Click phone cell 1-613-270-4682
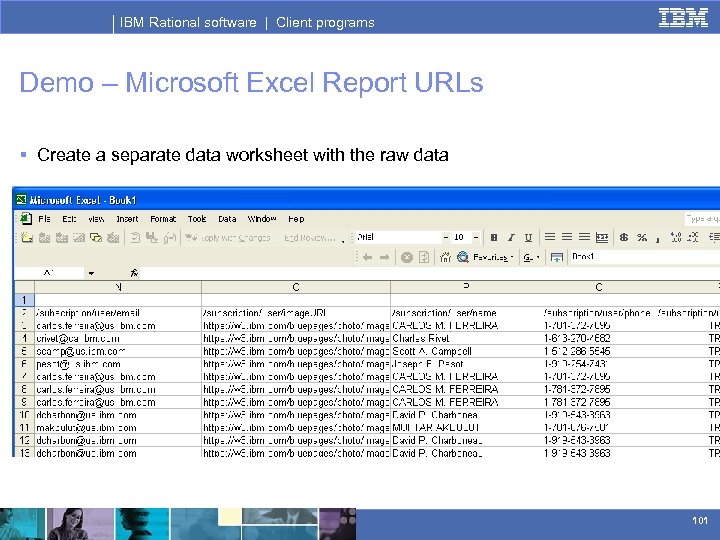 pyautogui.click(x=598, y=338)
